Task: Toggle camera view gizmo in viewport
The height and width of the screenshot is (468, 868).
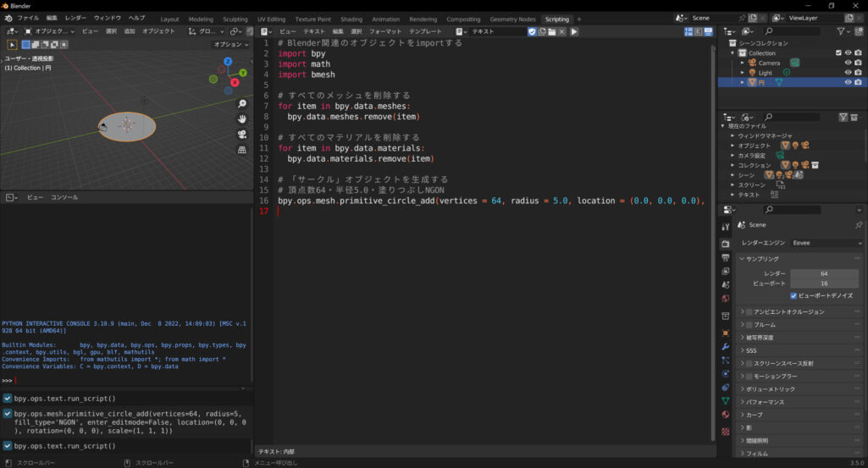Action: click(x=242, y=135)
